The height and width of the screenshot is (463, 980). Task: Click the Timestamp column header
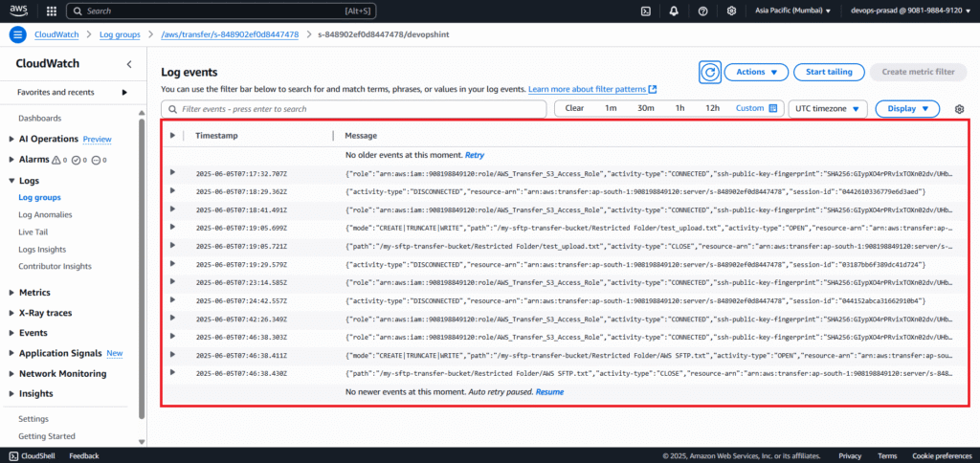pyautogui.click(x=216, y=135)
